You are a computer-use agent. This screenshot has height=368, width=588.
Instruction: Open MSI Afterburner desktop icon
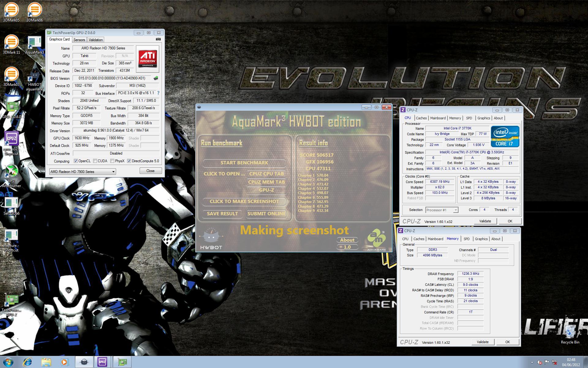11,176
